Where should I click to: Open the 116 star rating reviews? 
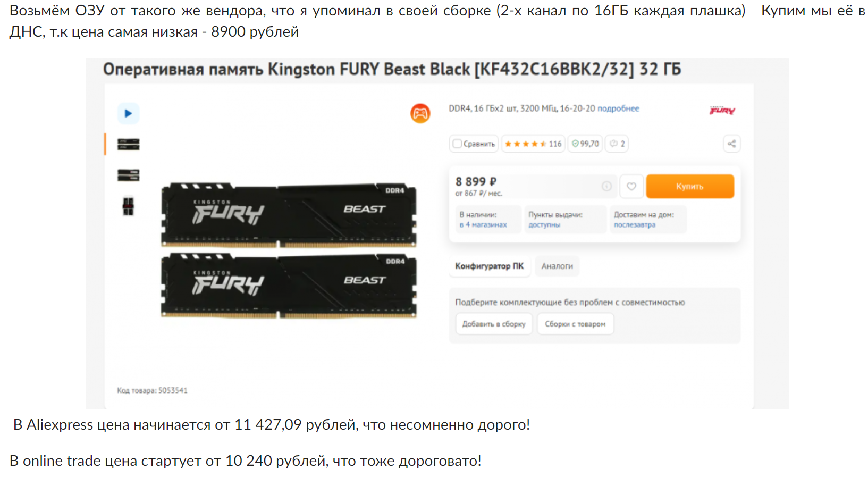533,144
